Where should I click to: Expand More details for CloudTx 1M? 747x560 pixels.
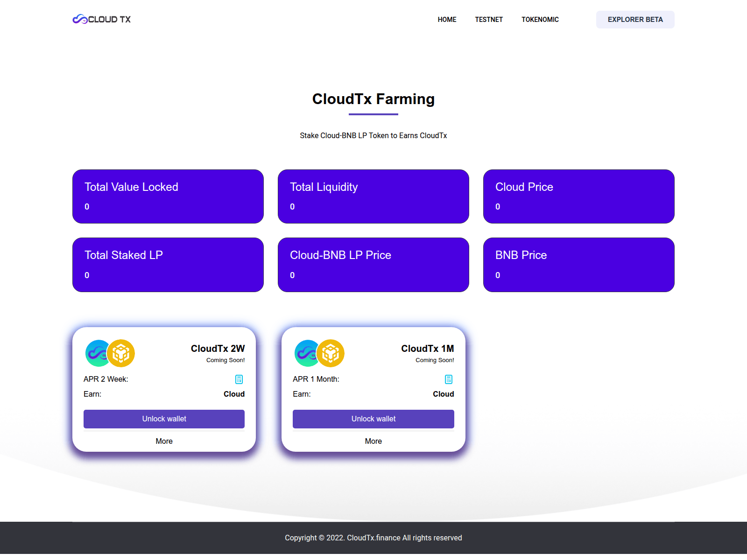click(373, 441)
